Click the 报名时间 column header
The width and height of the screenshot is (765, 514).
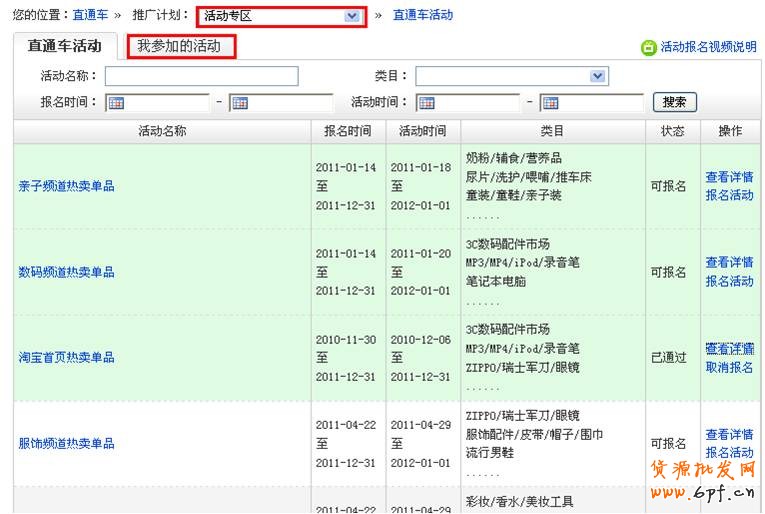[x=348, y=131]
